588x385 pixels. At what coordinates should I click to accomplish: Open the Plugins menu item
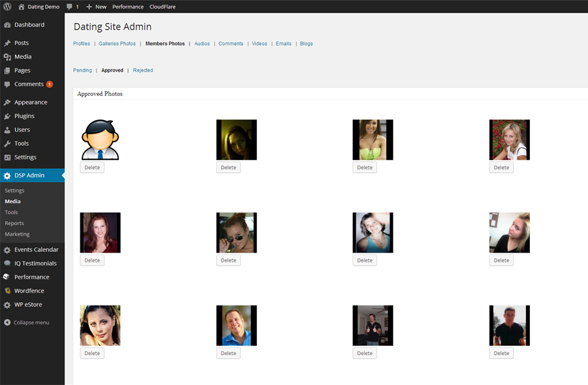24,116
